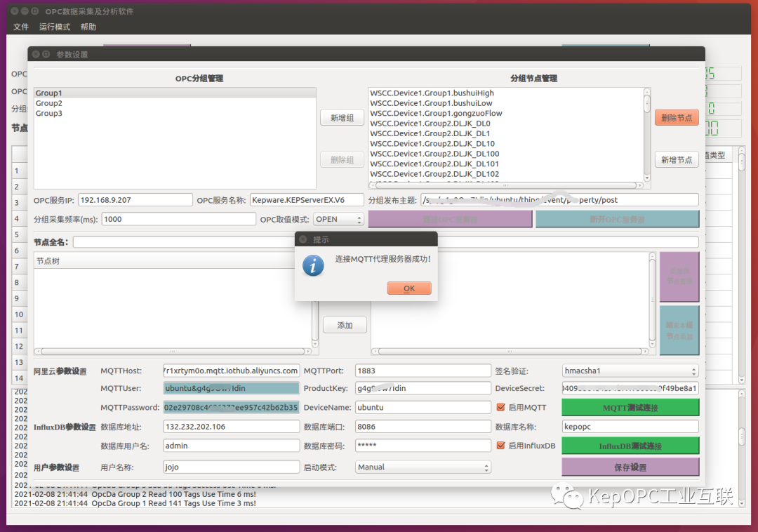
Task: Select node WSCC.Device1.Group2.DLJK_DL101
Action: (506, 164)
